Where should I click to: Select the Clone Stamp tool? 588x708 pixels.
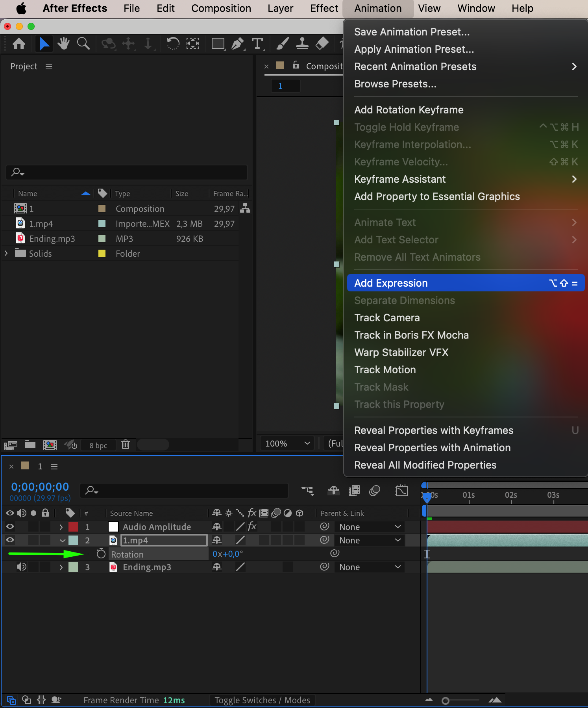(302, 44)
